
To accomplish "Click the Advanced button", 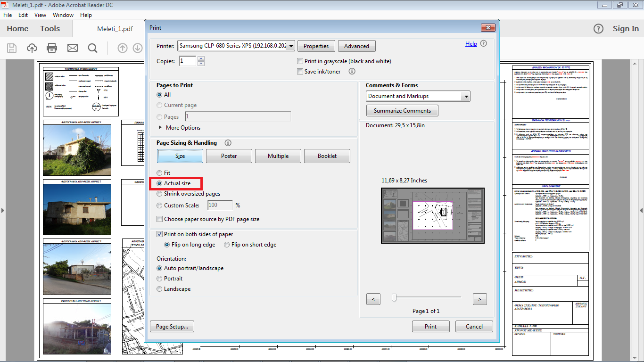I will [357, 46].
